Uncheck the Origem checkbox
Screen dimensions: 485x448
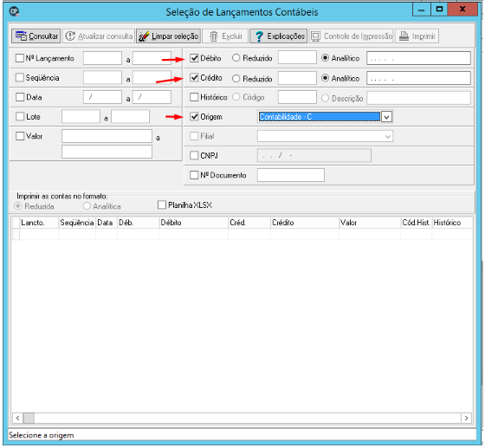point(194,117)
